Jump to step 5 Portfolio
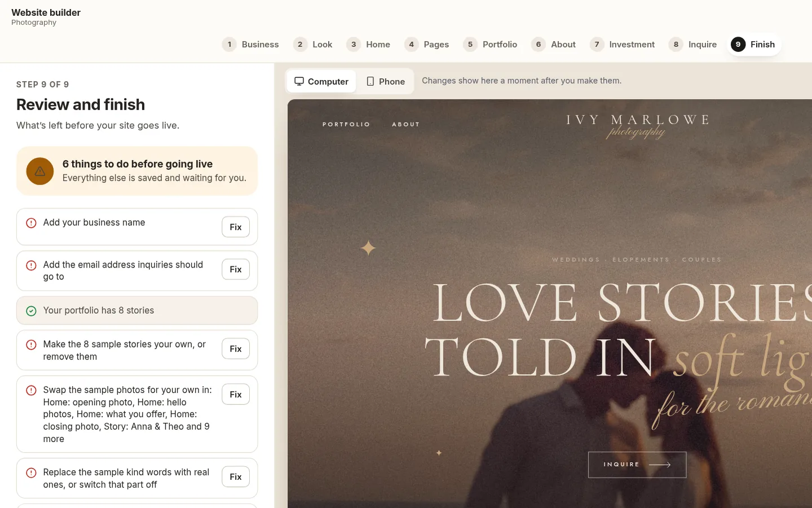 tap(491, 45)
